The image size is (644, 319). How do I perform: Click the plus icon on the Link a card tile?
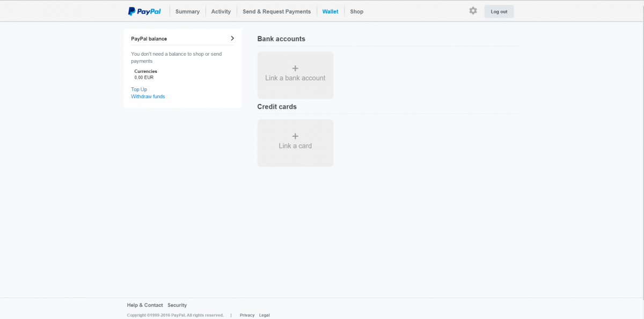click(295, 136)
